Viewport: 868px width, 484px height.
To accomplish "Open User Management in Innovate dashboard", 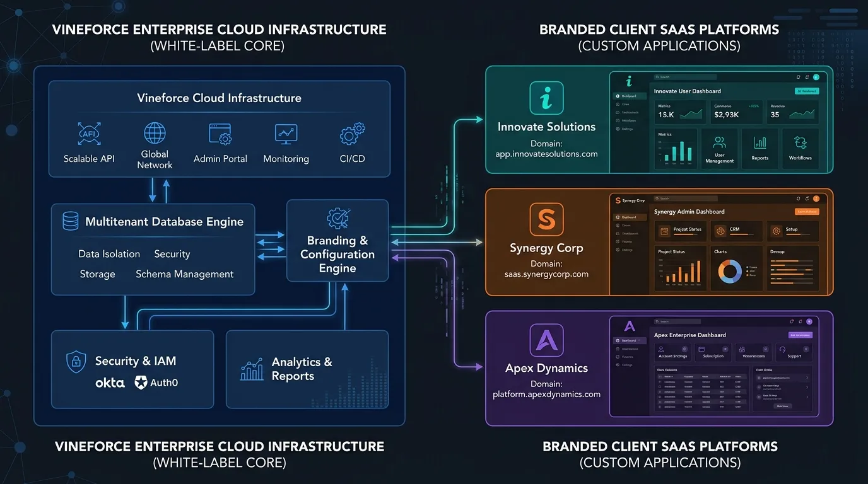I will pyautogui.click(x=719, y=149).
